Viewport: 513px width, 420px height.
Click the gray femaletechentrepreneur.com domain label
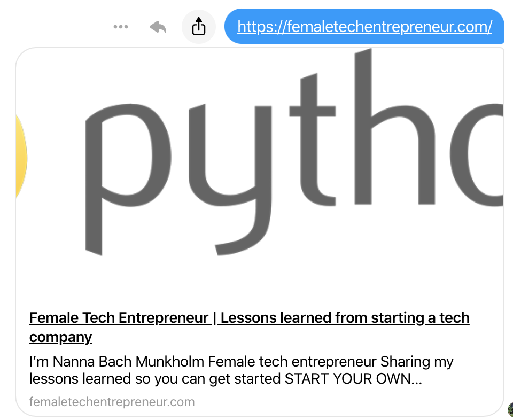[112, 402]
